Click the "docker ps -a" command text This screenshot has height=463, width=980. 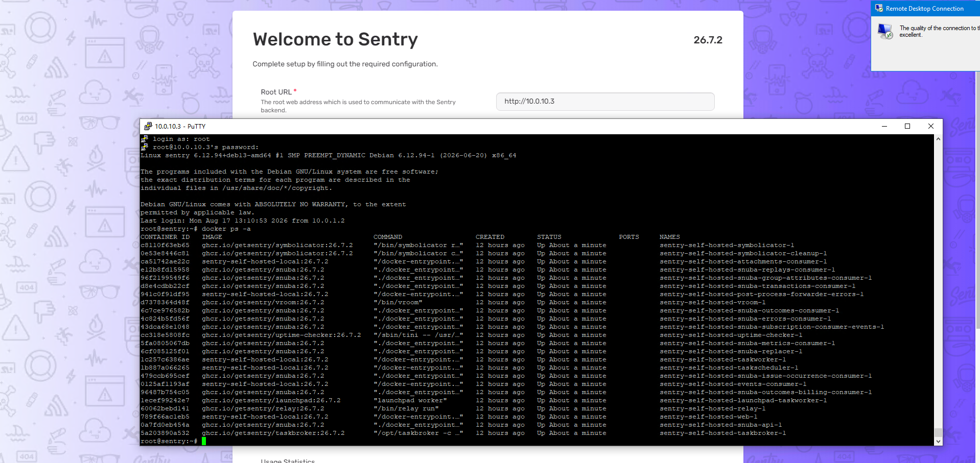coord(226,229)
